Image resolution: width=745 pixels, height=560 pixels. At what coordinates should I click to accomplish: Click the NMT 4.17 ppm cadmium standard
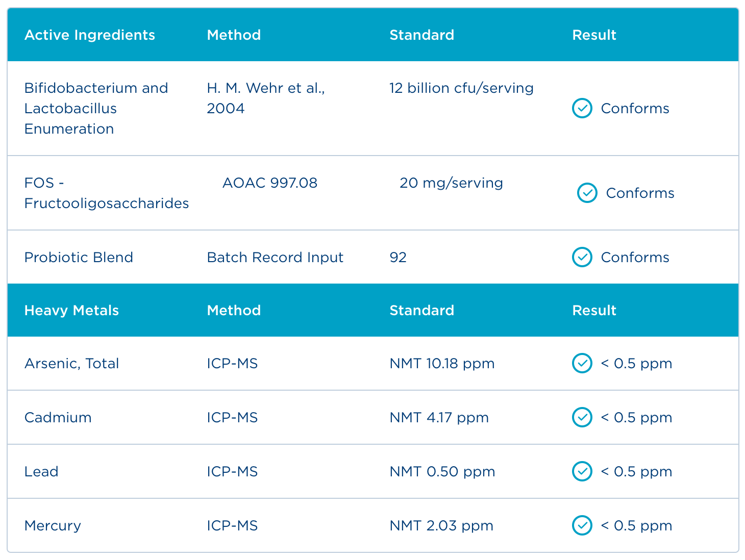coord(439,417)
